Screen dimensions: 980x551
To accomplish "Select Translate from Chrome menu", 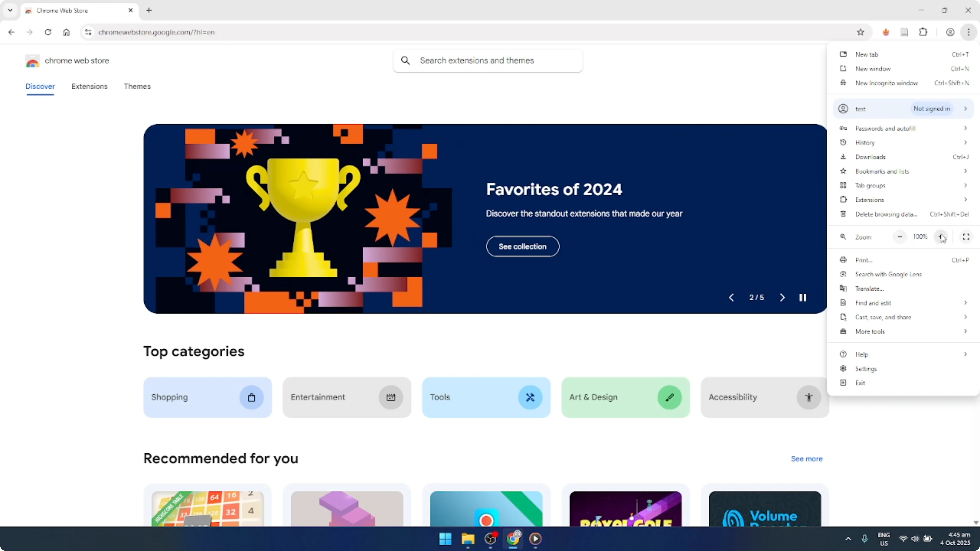I will coord(904,289).
